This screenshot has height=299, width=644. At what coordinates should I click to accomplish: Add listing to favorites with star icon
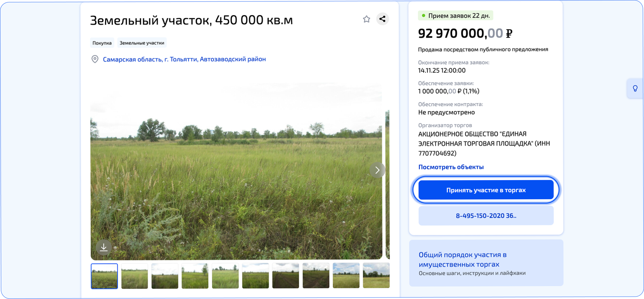point(367,19)
